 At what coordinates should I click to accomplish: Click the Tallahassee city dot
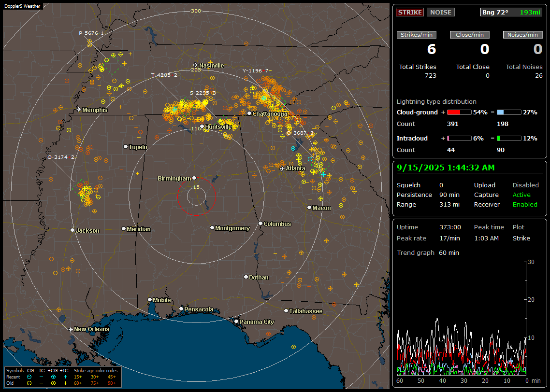[x=286, y=311]
